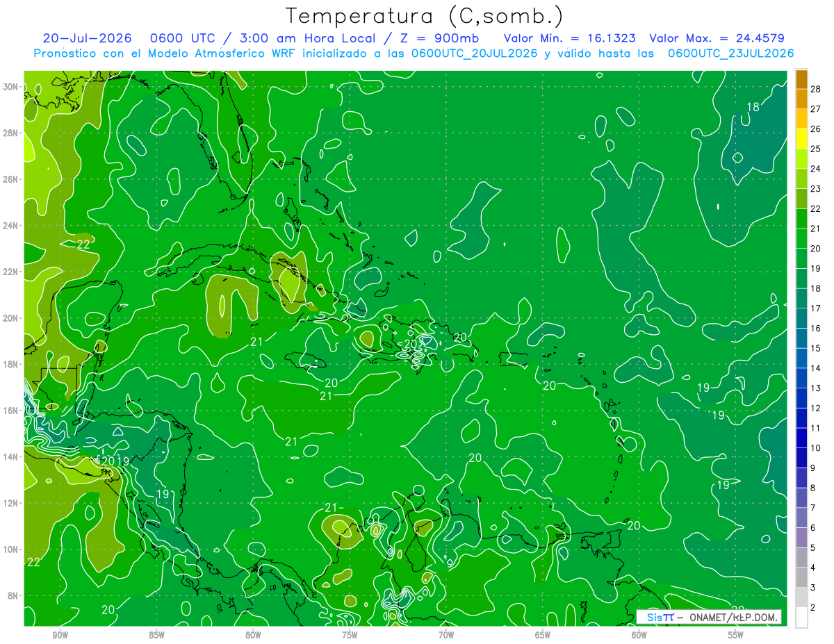Image resolution: width=834 pixels, height=644 pixels.
Task: Click legend label '25' on the color bar
Action: pos(815,149)
